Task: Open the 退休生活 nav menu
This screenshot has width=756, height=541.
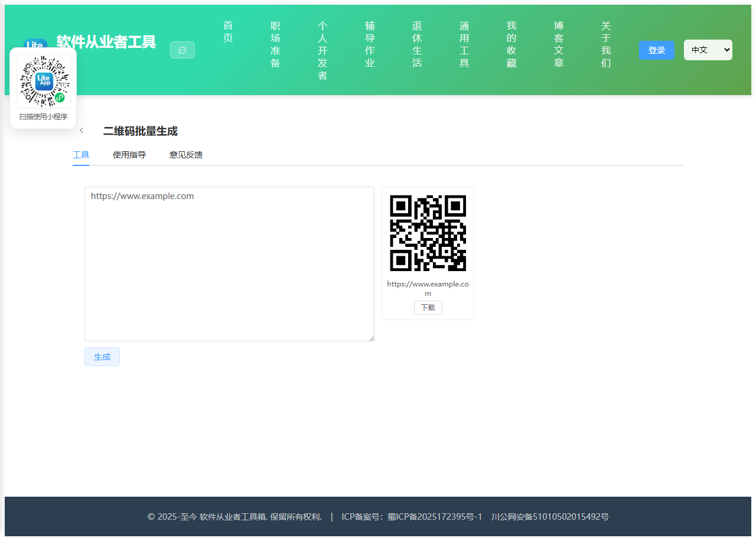Action: pos(417,44)
